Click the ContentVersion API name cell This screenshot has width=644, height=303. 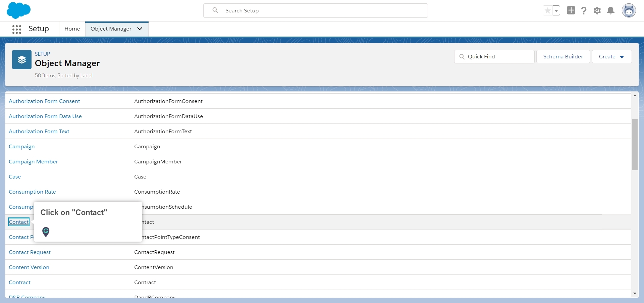click(x=154, y=267)
